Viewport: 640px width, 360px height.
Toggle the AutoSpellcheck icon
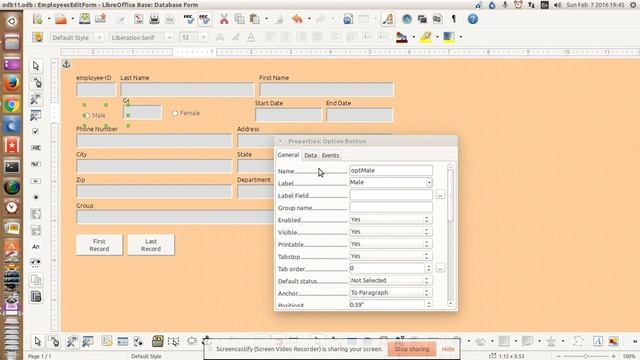[204, 19]
